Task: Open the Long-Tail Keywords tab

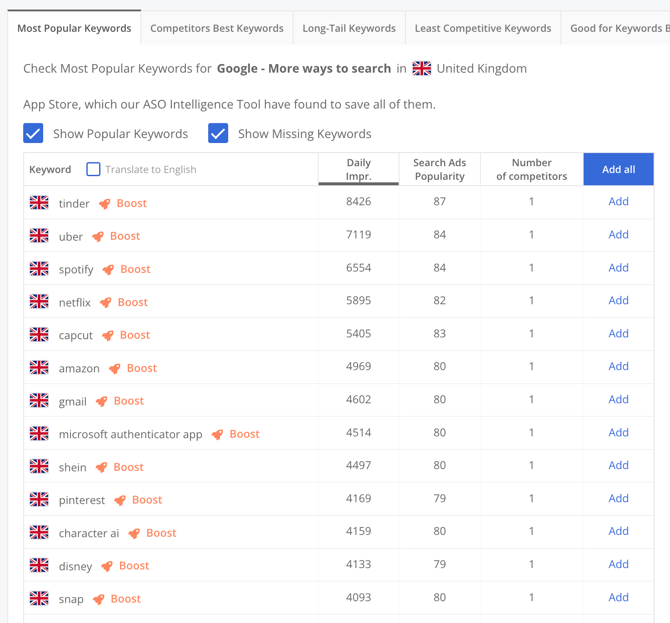Action: coord(349,28)
